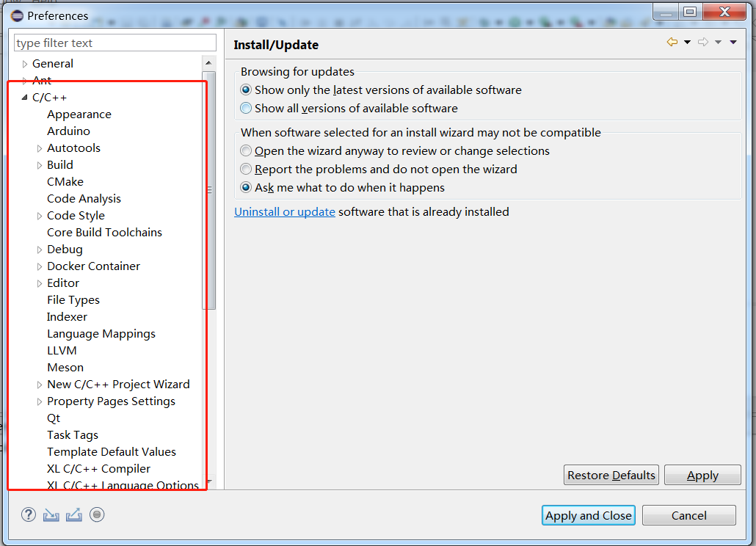Activate the preference recorder icon
The height and width of the screenshot is (546, 756).
[96, 514]
